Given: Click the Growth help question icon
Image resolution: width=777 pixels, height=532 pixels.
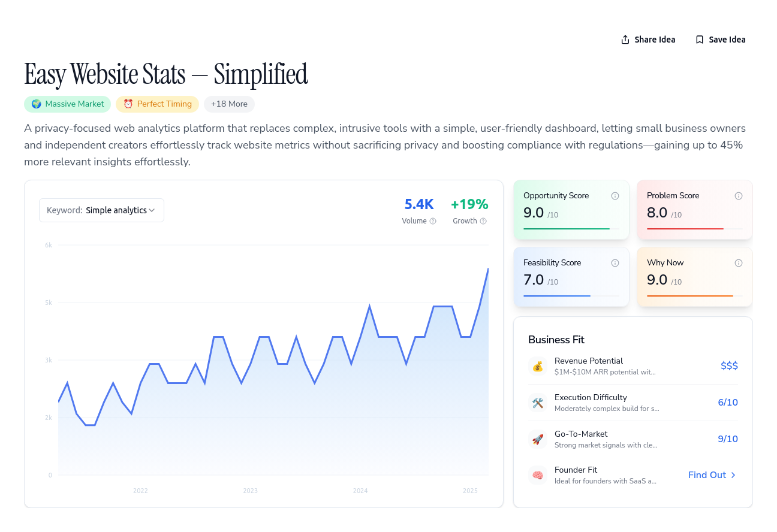Looking at the screenshot, I should tap(483, 221).
